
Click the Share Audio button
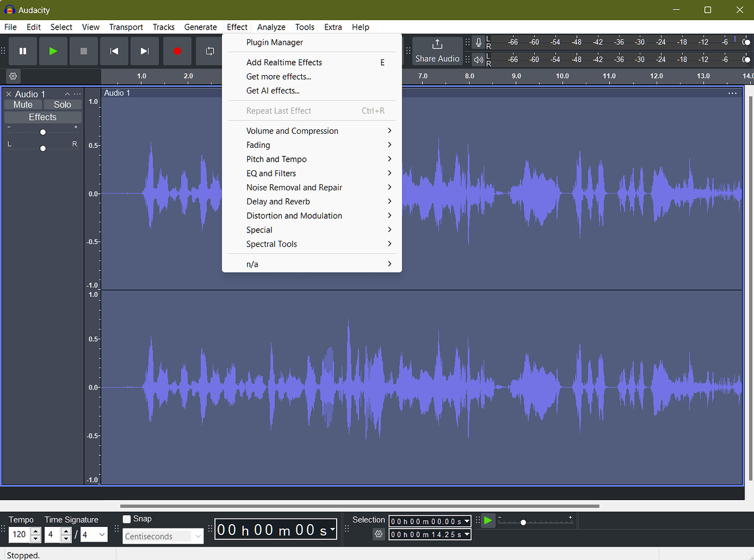point(437,51)
